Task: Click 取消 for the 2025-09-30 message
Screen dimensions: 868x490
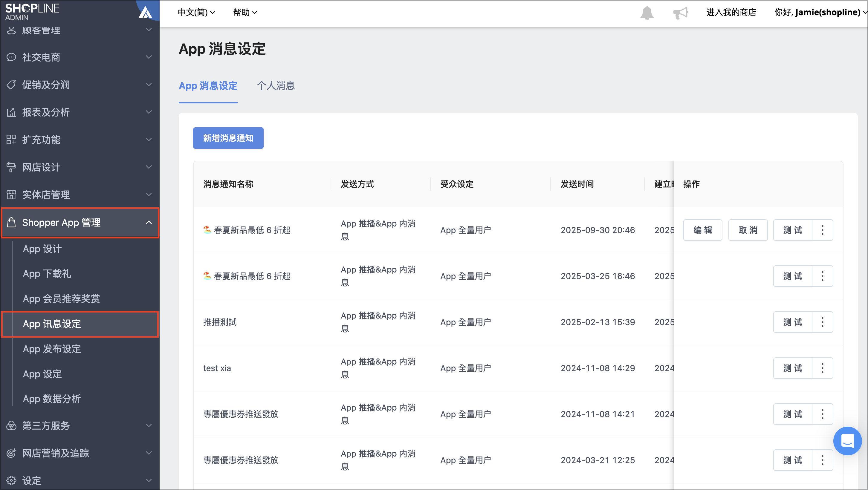Action: (748, 230)
